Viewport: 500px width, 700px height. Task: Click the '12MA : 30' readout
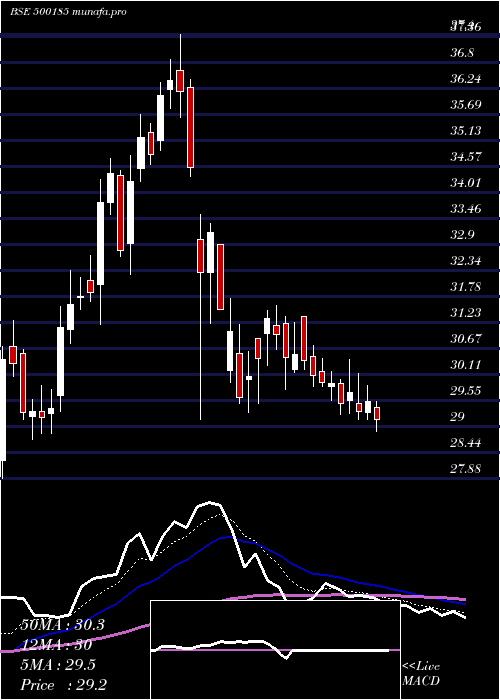(56, 645)
